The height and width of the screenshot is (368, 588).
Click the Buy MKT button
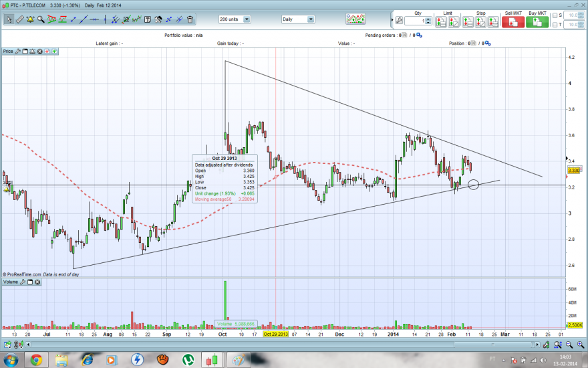(537, 22)
